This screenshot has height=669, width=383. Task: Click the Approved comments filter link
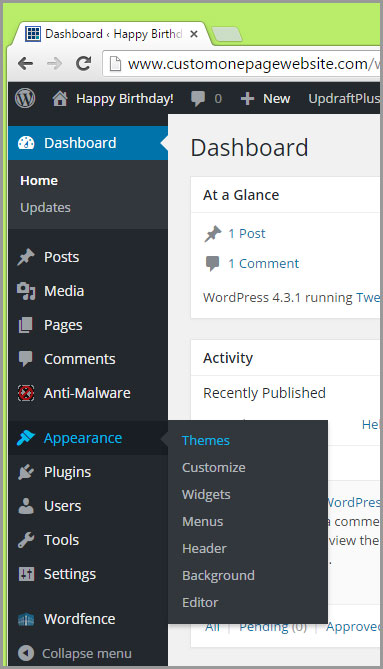pyautogui.click(x=353, y=627)
